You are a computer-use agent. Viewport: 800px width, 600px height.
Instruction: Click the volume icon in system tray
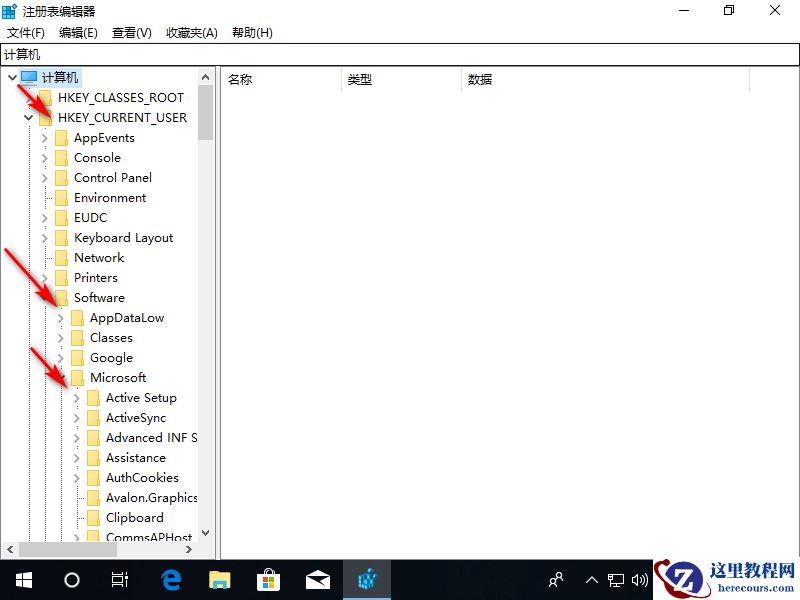tap(640, 579)
